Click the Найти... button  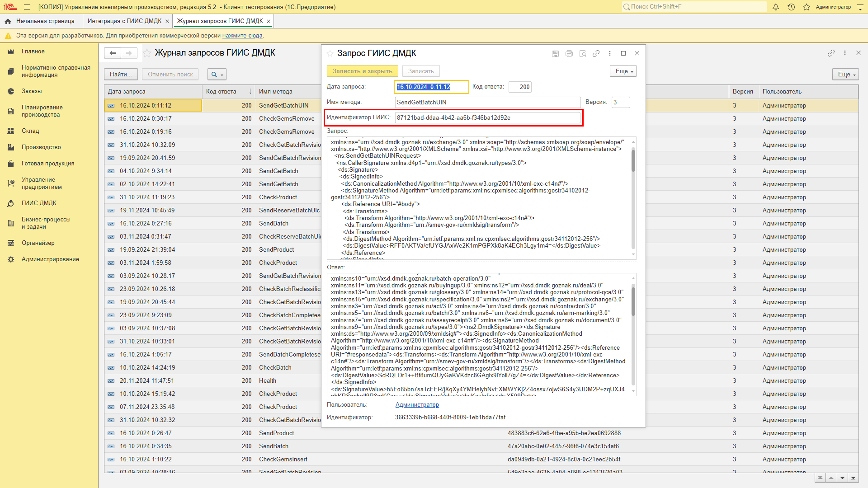pos(121,74)
